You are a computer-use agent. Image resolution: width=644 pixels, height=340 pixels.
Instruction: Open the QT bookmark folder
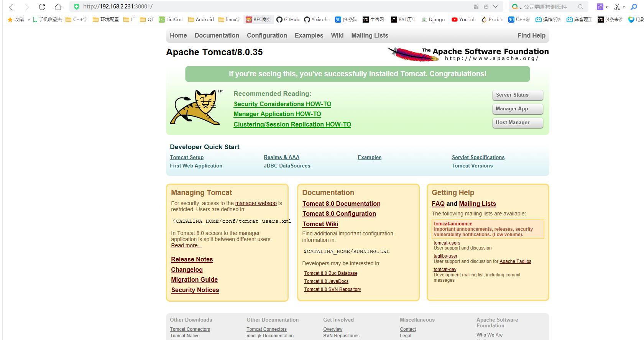[147, 20]
